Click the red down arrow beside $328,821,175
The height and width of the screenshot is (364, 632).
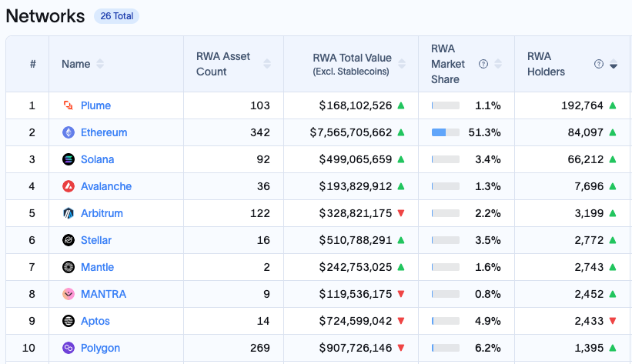401,213
